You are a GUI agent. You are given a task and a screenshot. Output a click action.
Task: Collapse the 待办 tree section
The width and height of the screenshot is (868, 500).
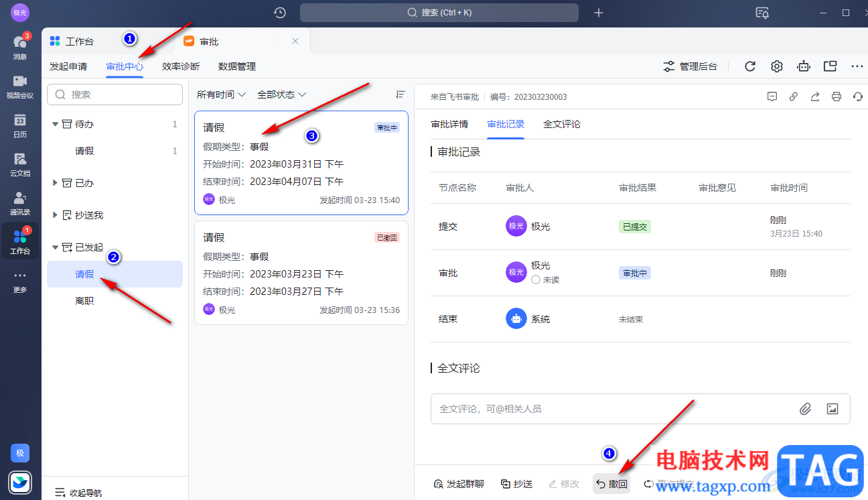(x=56, y=124)
